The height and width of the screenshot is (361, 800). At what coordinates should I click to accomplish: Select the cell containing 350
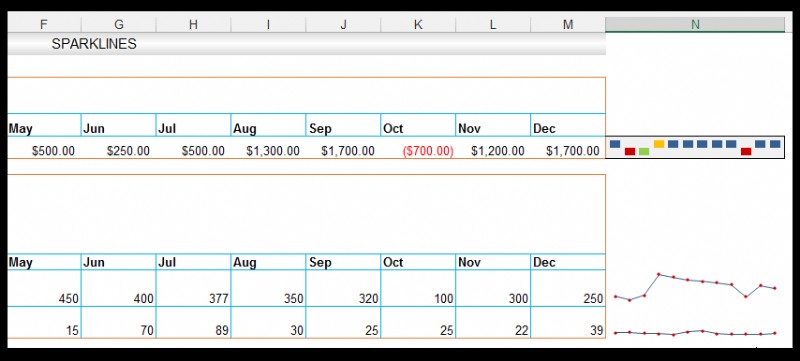pyautogui.click(x=268, y=288)
